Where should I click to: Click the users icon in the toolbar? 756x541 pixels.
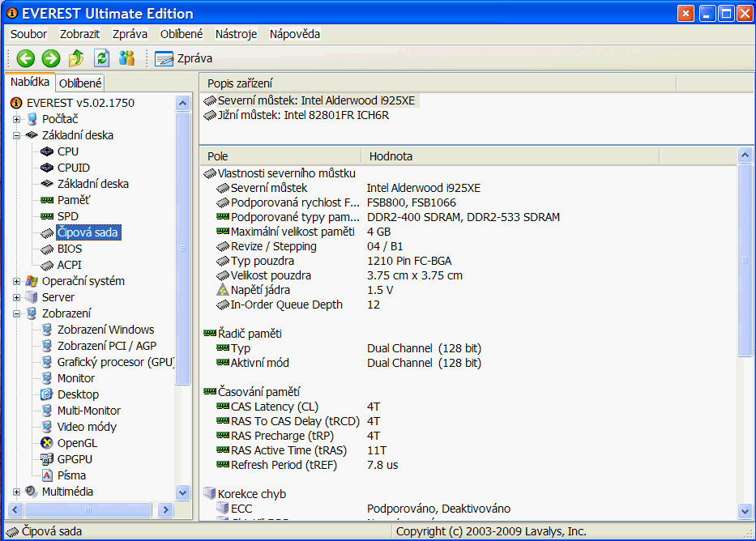[x=126, y=58]
